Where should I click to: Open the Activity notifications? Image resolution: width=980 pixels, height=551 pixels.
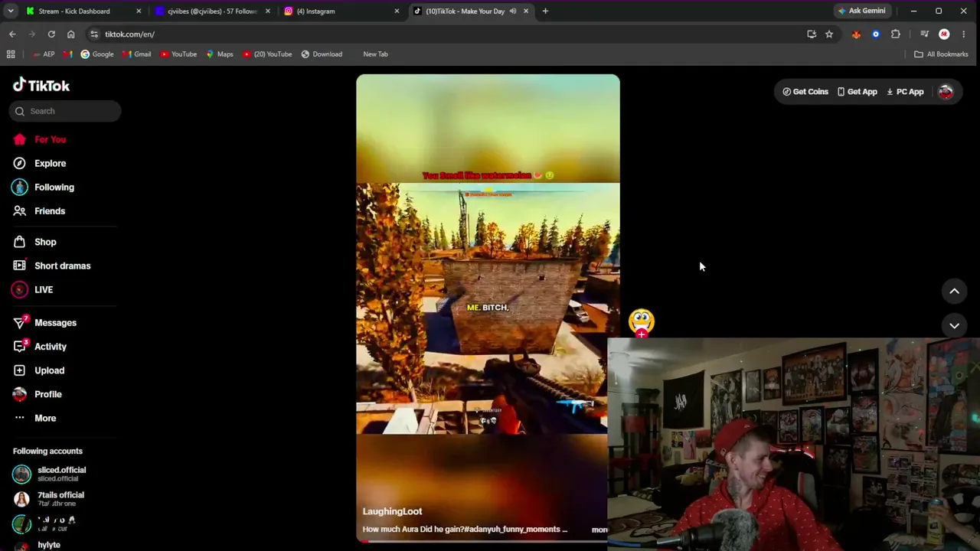pyautogui.click(x=40, y=346)
